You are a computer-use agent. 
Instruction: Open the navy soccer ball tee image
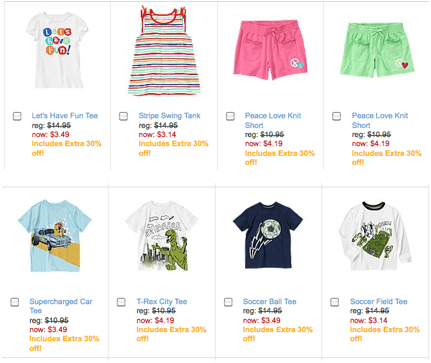[x=268, y=235]
